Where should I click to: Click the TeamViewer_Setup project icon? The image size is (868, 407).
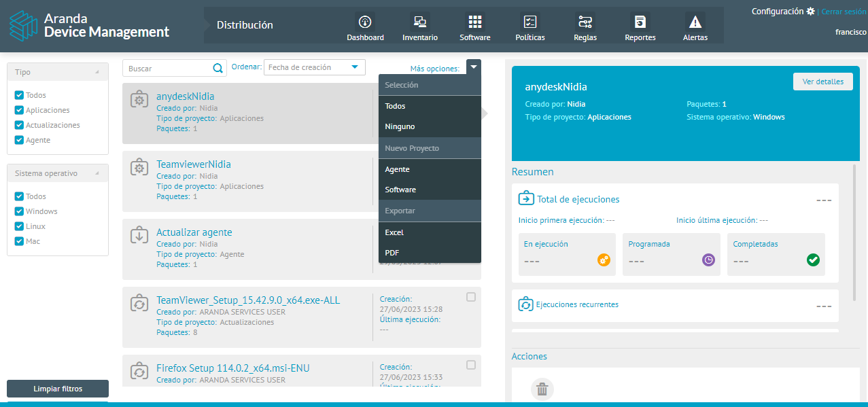coord(139,304)
